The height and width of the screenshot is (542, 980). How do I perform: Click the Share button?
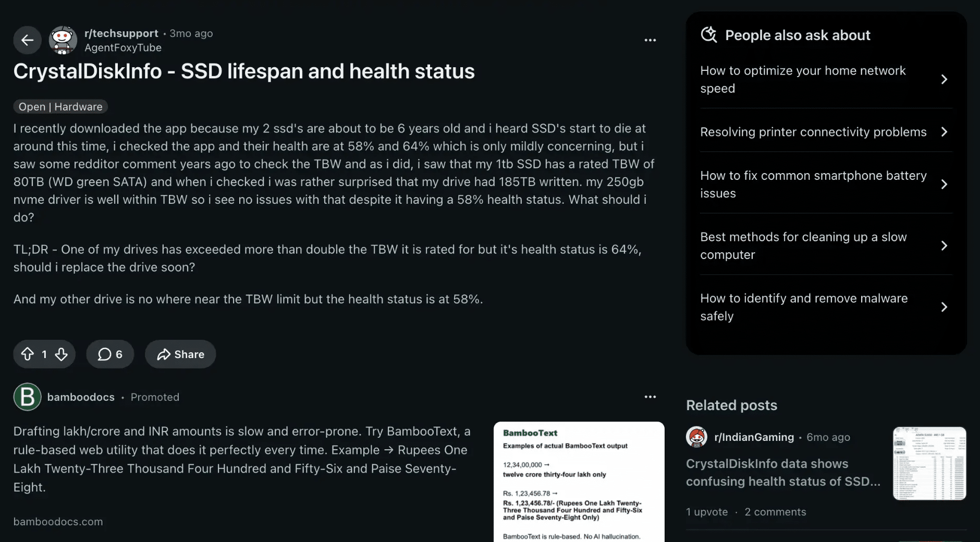pos(180,354)
